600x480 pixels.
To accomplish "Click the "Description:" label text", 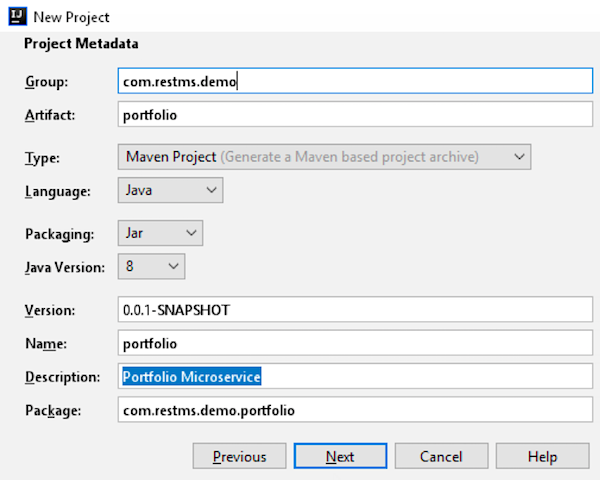I will pos(62,377).
